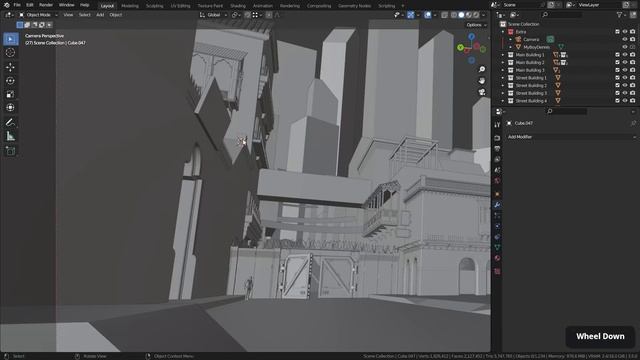640x360 pixels.
Task: Open the Options dropdown in viewport
Action: [x=476, y=25]
